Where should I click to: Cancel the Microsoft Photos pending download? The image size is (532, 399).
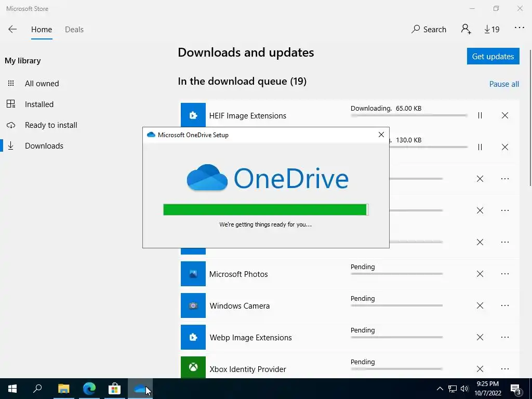click(x=480, y=274)
